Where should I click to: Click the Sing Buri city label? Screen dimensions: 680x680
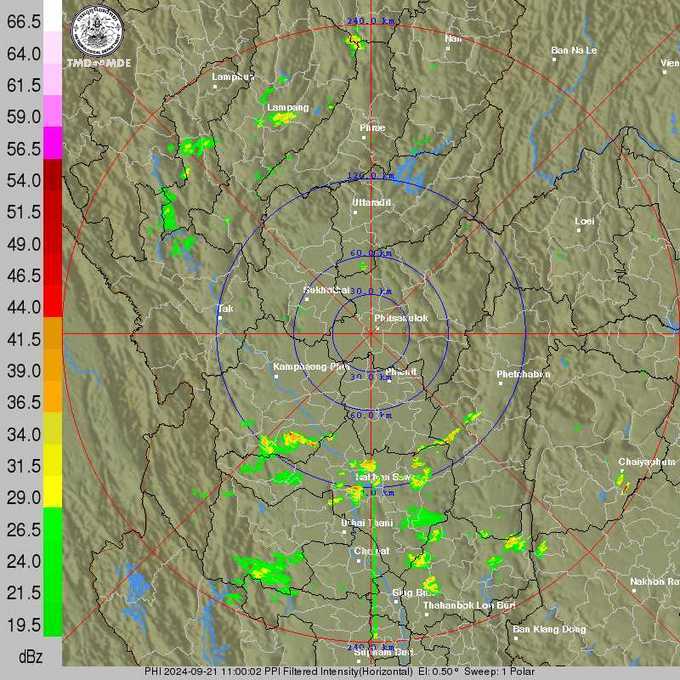tap(412, 592)
